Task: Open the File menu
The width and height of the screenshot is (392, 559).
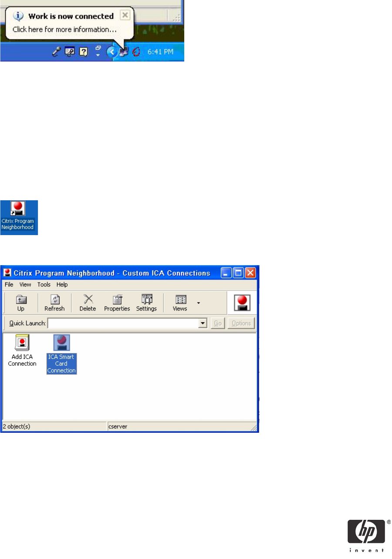Action: [9, 285]
